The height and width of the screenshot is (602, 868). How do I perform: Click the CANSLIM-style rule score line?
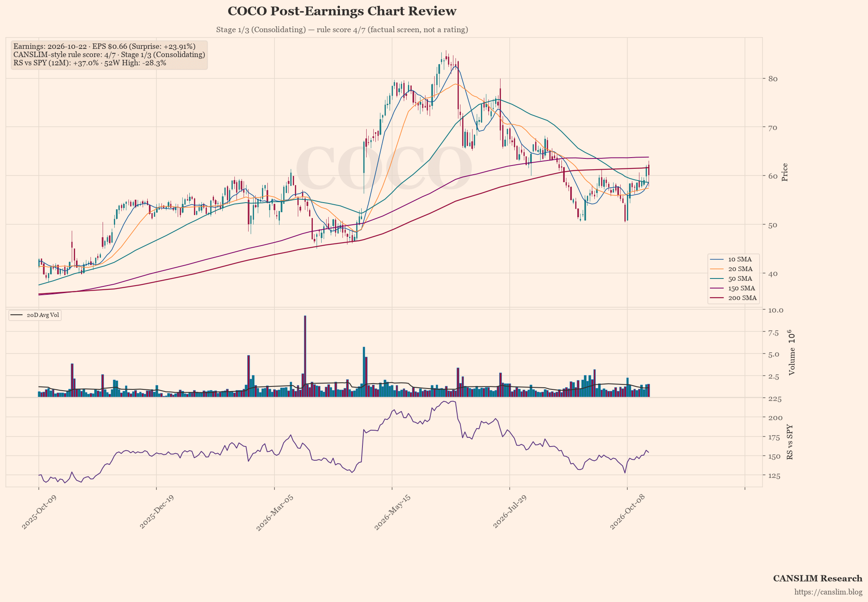[x=109, y=55]
